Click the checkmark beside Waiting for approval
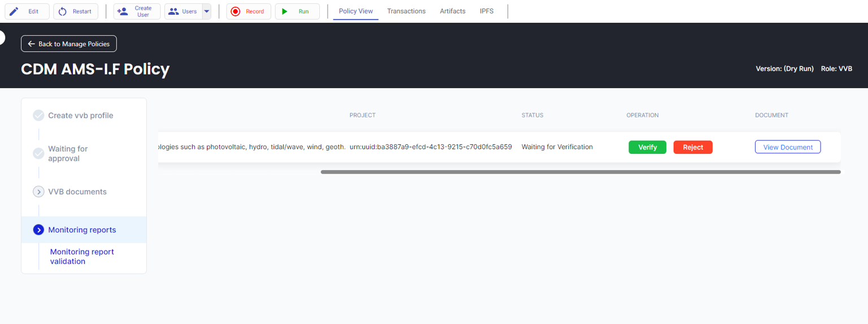 point(38,153)
